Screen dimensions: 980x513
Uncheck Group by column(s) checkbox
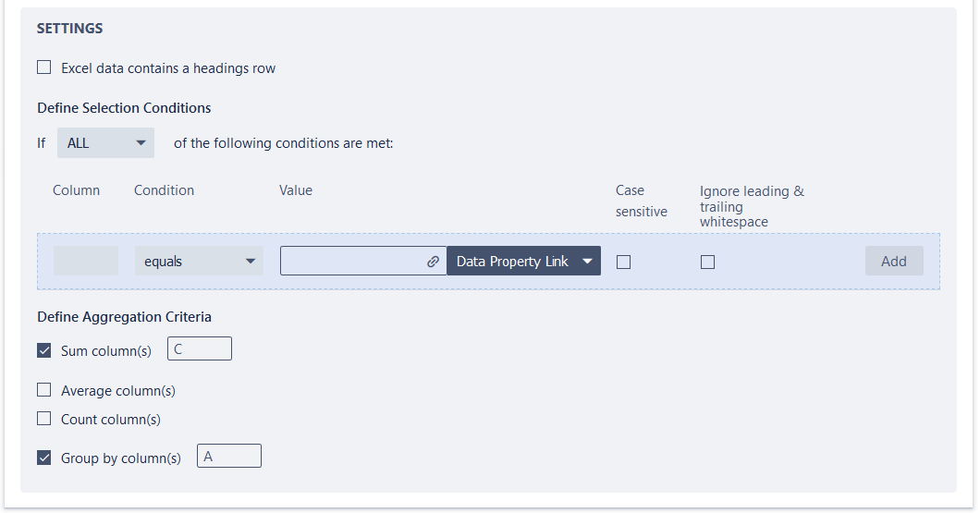[x=44, y=458]
